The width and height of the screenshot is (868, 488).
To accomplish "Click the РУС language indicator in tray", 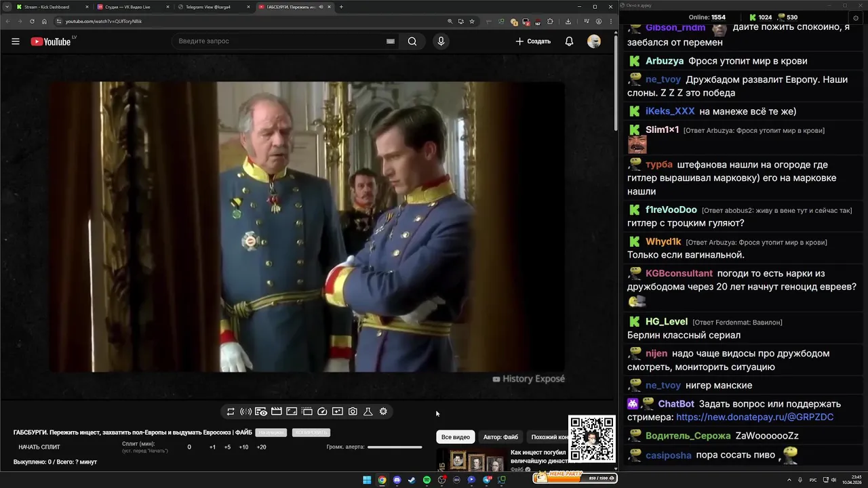I will pos(813,480).
